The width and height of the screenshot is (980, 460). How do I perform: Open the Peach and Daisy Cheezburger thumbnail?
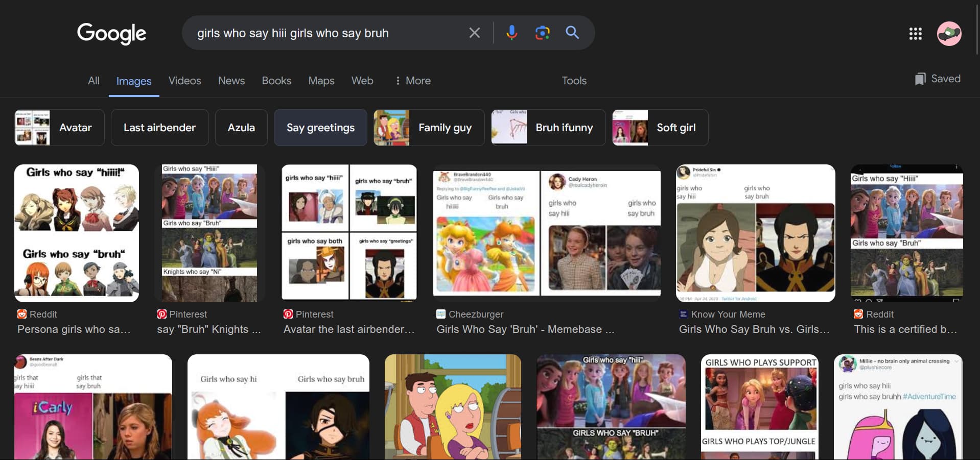click(x=547, y=233)
